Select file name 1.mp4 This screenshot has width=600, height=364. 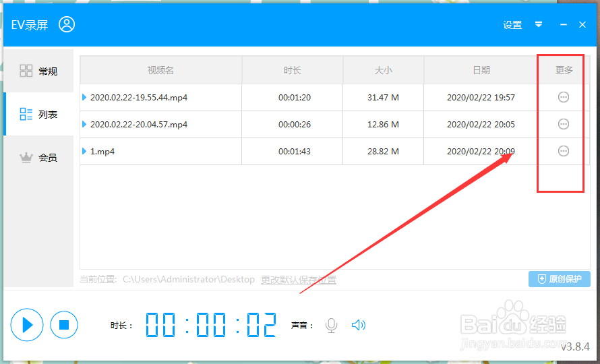point(102,152)
